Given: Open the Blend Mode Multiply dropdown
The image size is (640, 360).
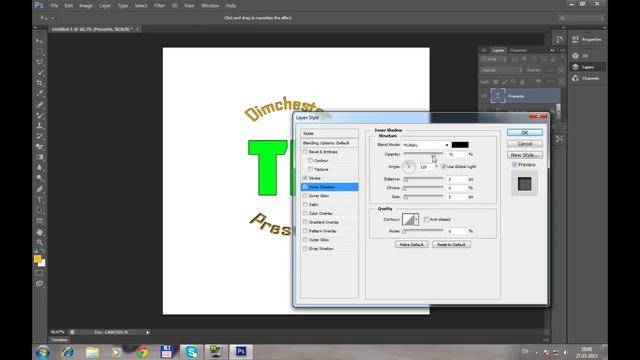Looking at the screenshot, I should (426, 145).
